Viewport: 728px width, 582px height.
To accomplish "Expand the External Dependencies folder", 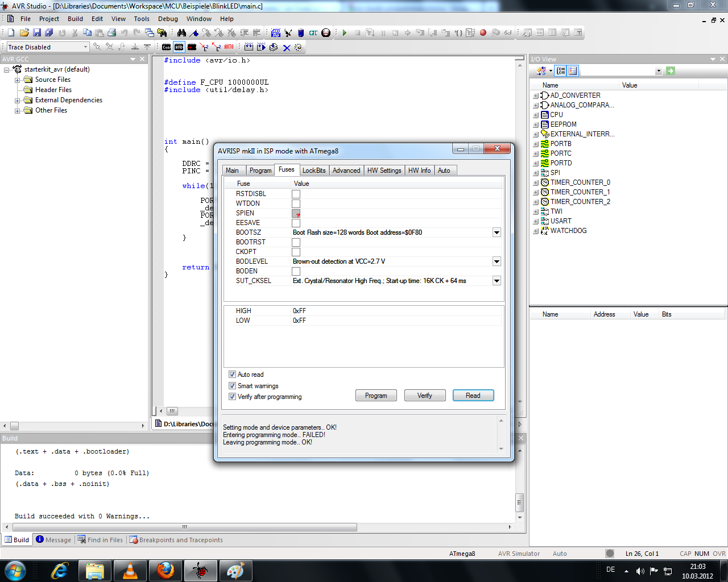I will pyautogui.click(x=18, y=101).
